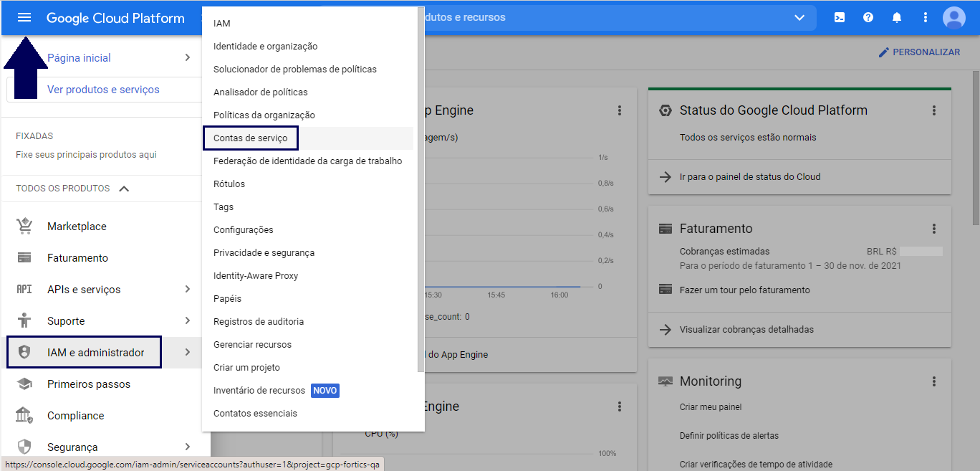Screen dimensions: 980x471
Task: Activate Cloud Shell terminal icon
Action: click(839, 17)
